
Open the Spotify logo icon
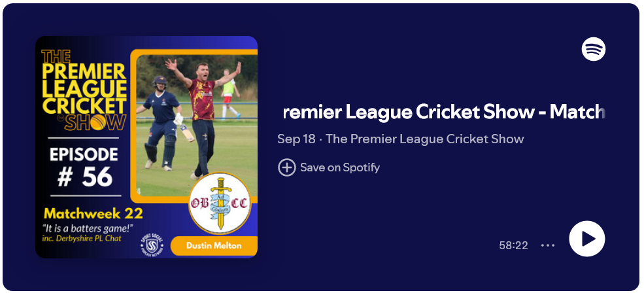pos(593,49)
